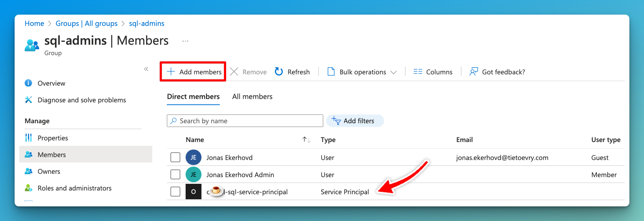Click the Owners people icon in sidebar
This screenshot has width=644, height=221.
(x=28, y=171)
